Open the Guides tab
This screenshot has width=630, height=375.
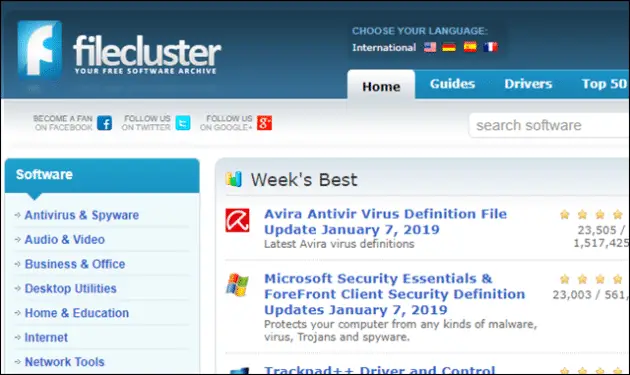pos(452,84)
